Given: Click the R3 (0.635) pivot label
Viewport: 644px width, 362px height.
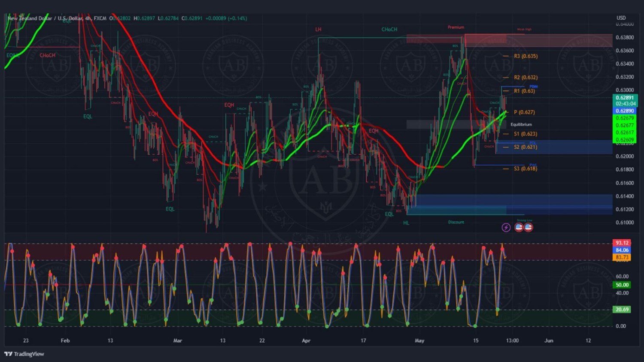Looking at the screenshot, I should (526, 56).
